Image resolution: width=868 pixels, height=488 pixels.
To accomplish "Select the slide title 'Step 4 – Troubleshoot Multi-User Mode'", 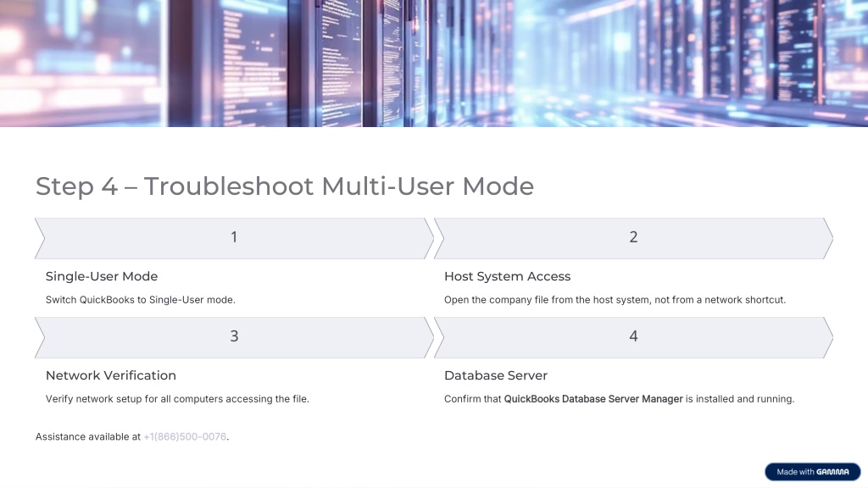I will 285,186.
